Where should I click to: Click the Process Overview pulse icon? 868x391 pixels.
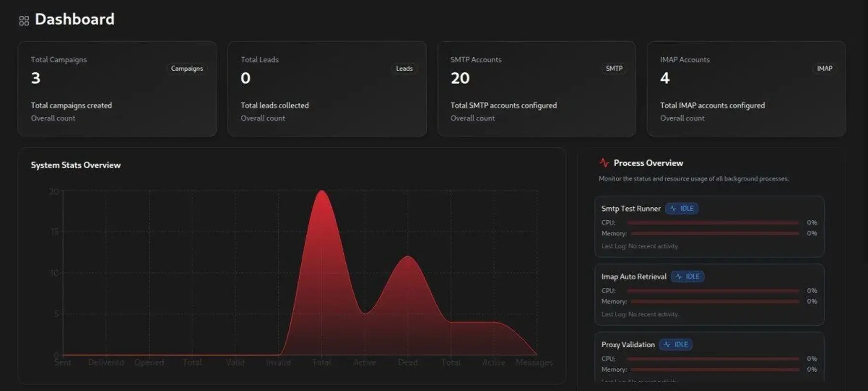point(604,163)
